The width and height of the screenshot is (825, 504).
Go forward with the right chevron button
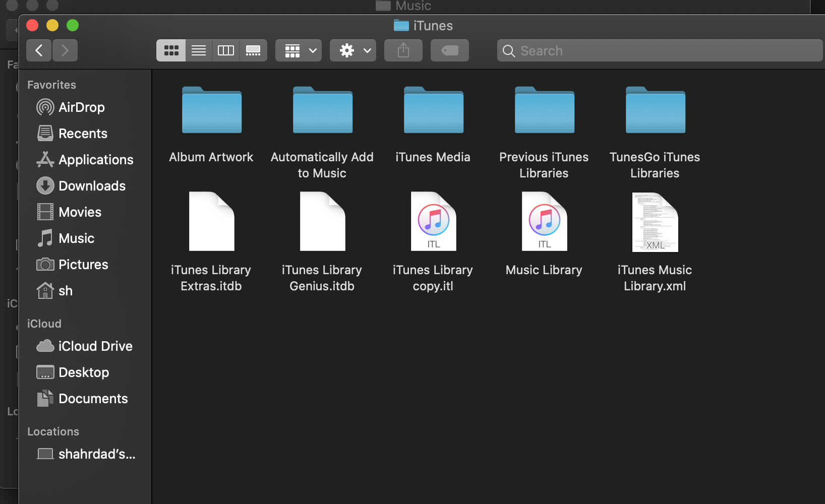65,50
